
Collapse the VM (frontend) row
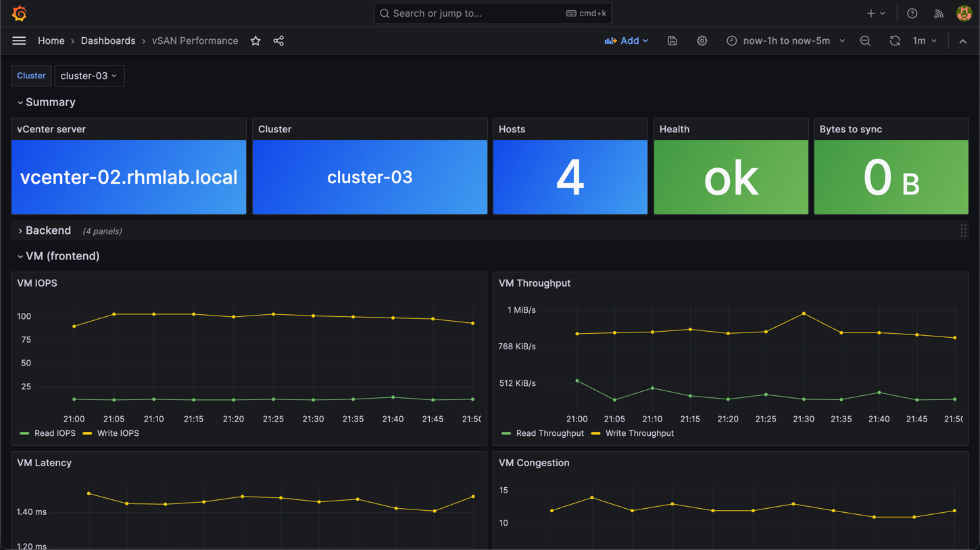[58, 257]
